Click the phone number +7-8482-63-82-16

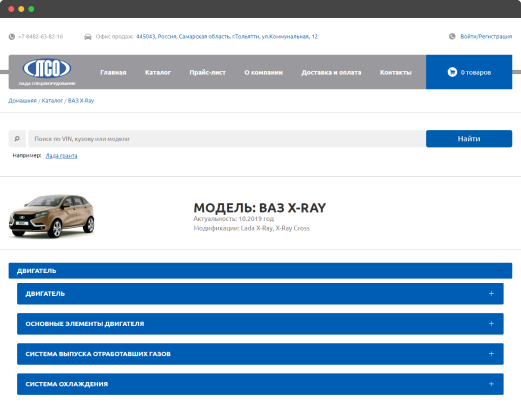[41, 37]
